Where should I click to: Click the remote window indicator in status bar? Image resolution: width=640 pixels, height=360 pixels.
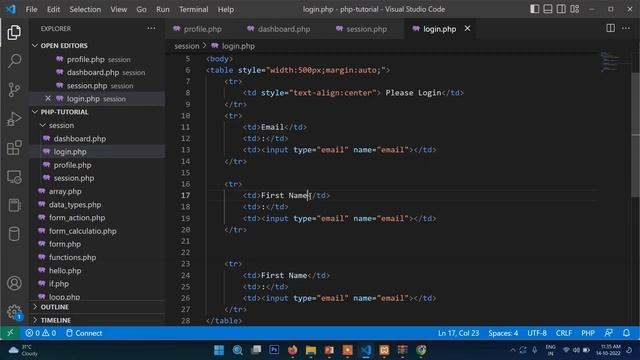point(10,333)
